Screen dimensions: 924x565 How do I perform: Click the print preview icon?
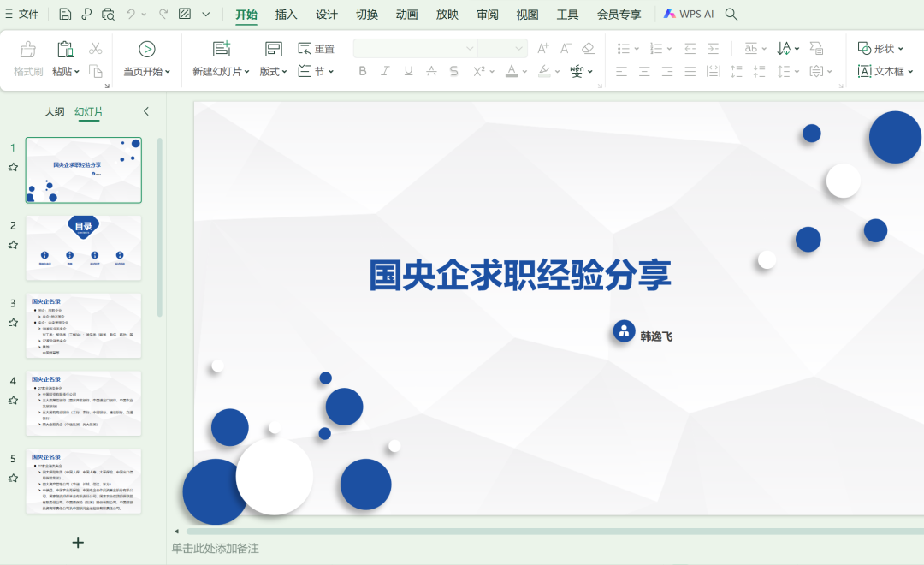tap(108, 14)
